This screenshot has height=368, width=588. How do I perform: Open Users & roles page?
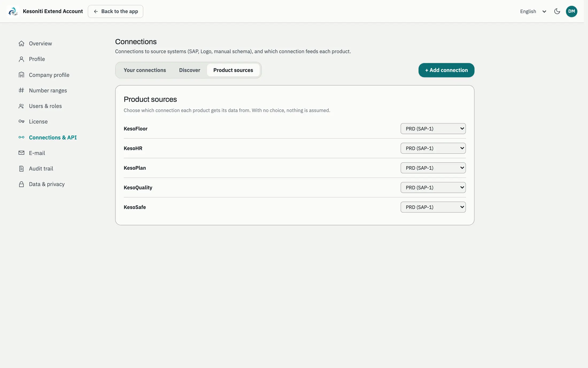click(45, 106)
